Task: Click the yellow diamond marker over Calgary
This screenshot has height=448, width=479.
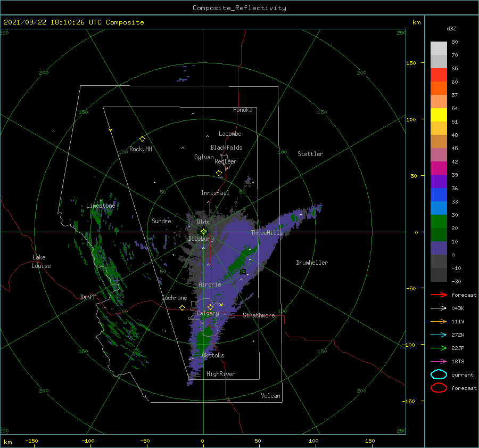Action: (210, 307)
